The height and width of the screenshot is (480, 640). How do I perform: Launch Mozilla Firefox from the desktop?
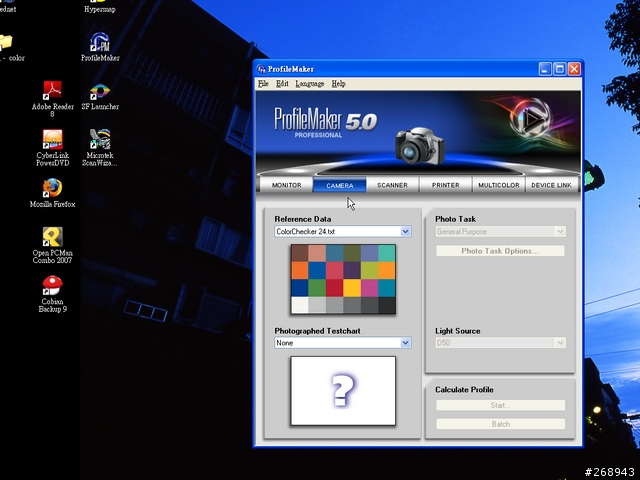tap(53, 193)
